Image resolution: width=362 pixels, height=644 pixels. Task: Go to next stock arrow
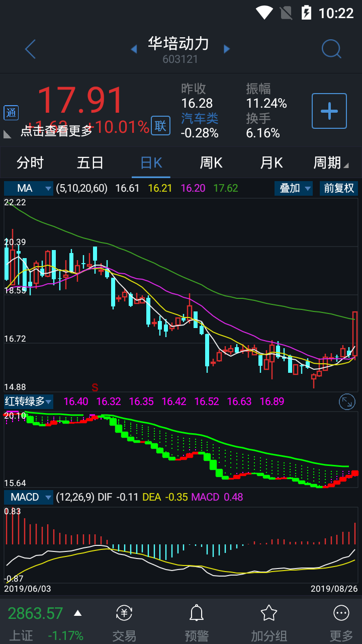[227, 49]
